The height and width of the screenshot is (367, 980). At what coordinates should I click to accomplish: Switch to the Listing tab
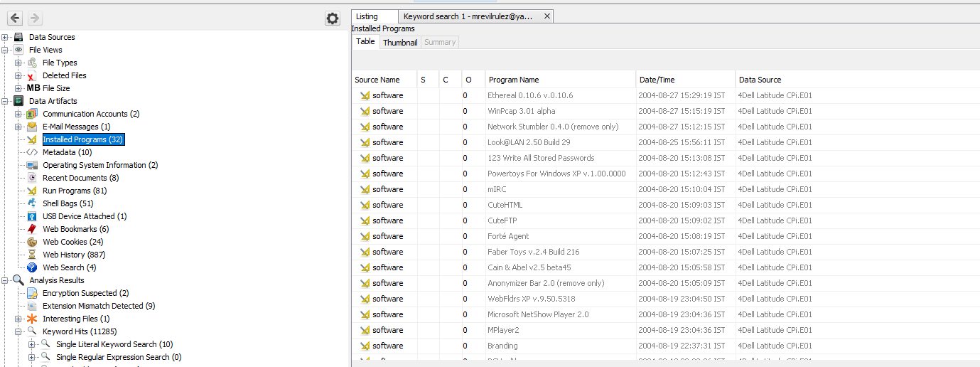[375, 16]
